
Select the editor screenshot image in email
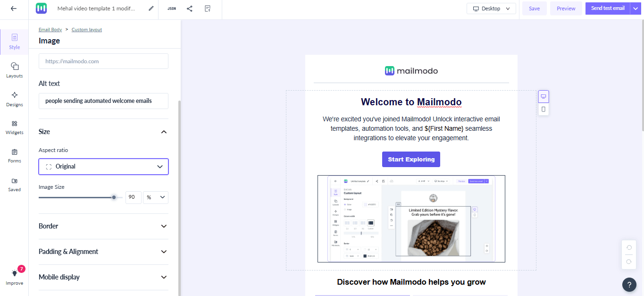pos(411,219)
